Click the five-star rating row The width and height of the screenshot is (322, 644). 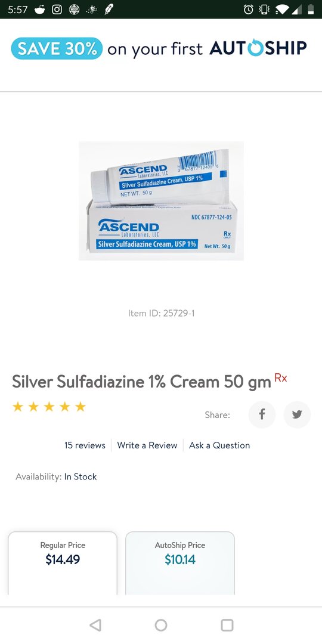[x=49, y=407]
